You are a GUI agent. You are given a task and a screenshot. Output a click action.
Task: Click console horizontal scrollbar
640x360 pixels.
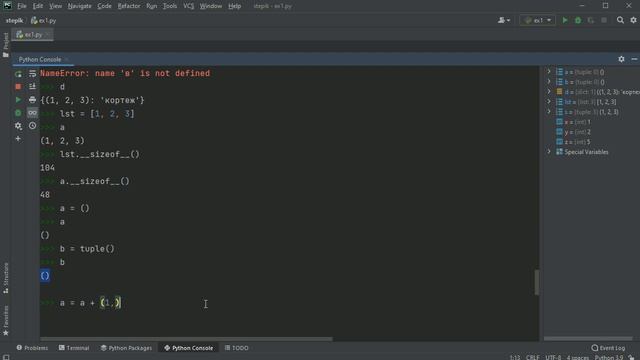click(x=186, y=339)
